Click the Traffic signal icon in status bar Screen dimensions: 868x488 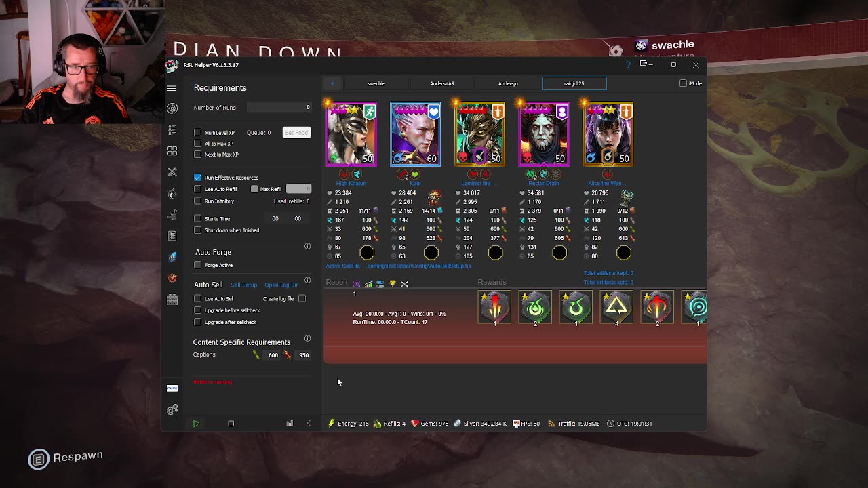[551, 424]
